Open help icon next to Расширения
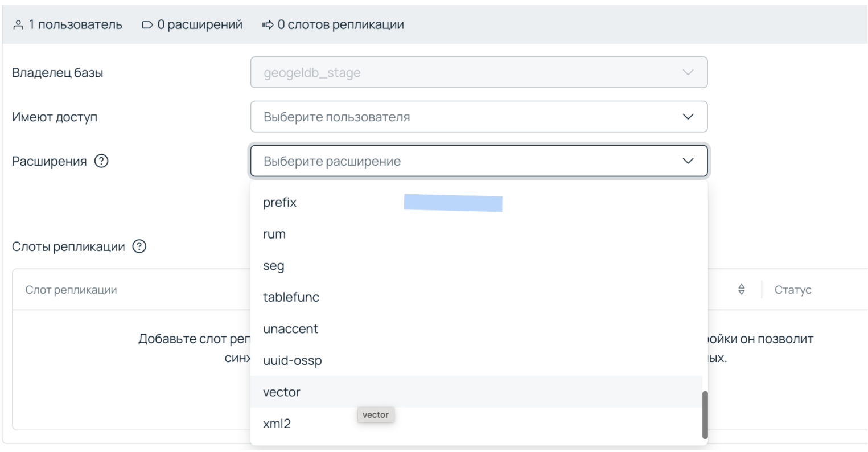 pyautogui.click(x=101, y=161)
